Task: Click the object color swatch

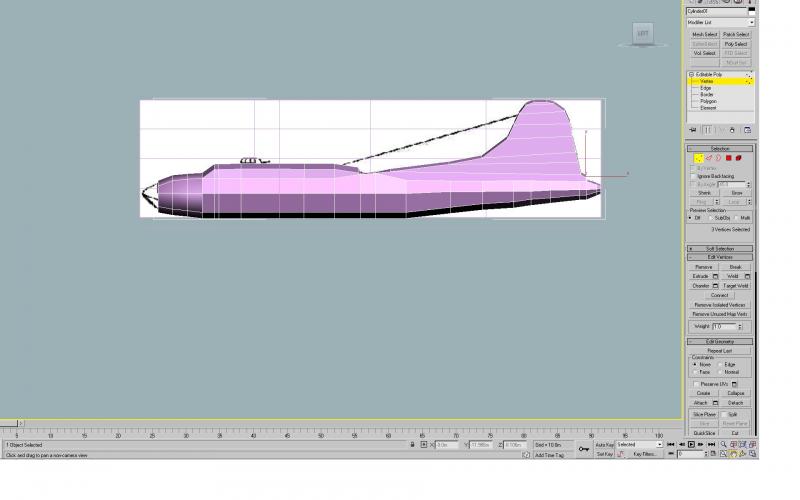Action: (752, 11)
